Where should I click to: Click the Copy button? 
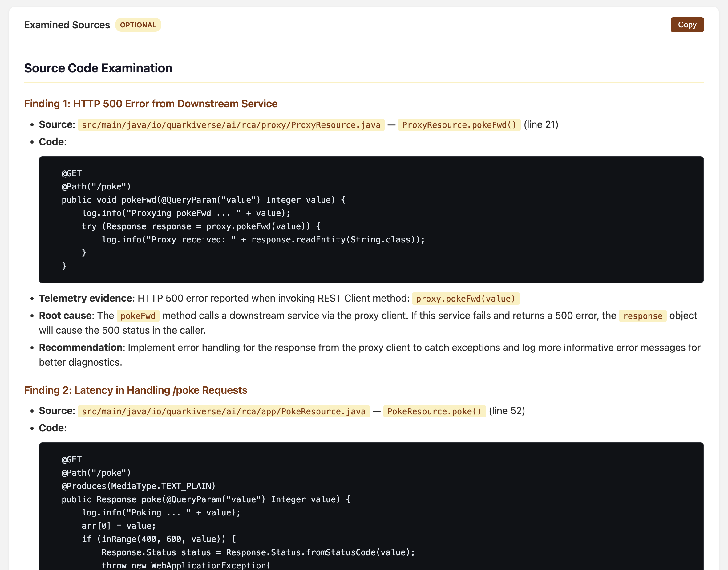coord(687,25)
